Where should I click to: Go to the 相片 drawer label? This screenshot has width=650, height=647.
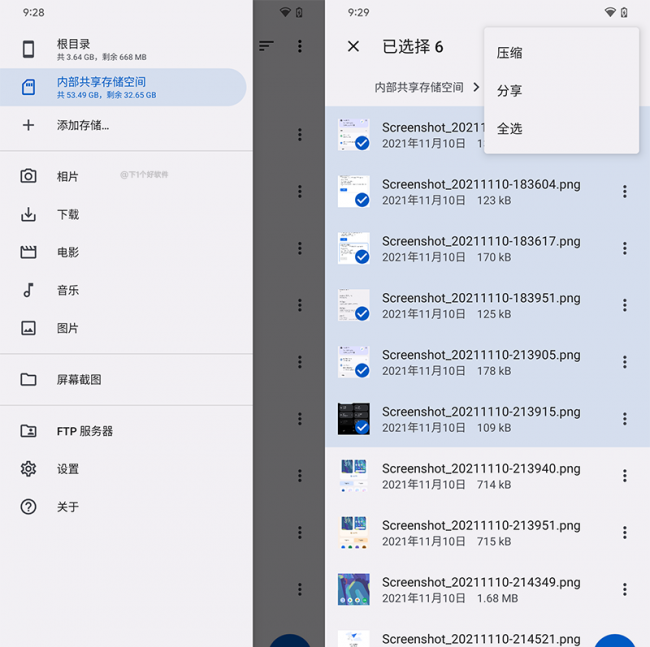tap(68, 177)
